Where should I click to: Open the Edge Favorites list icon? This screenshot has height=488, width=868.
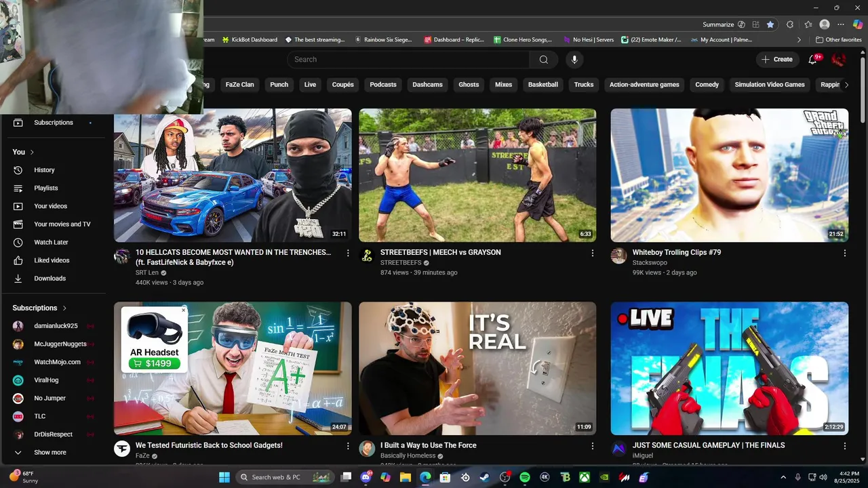pyautogui.click(x=808, y=24)
